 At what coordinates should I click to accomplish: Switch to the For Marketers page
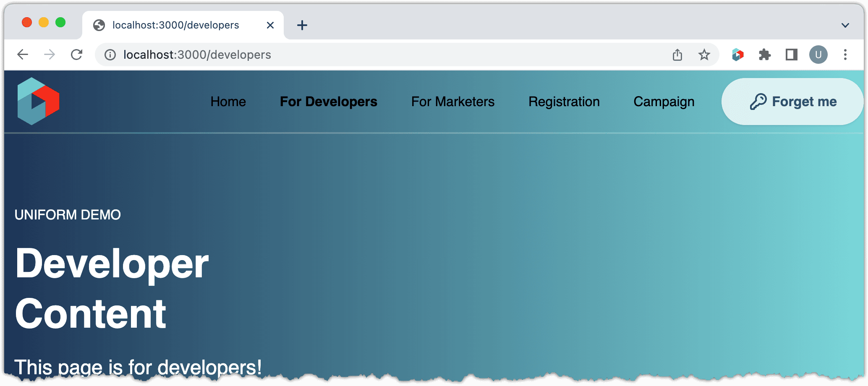point(452,101)
